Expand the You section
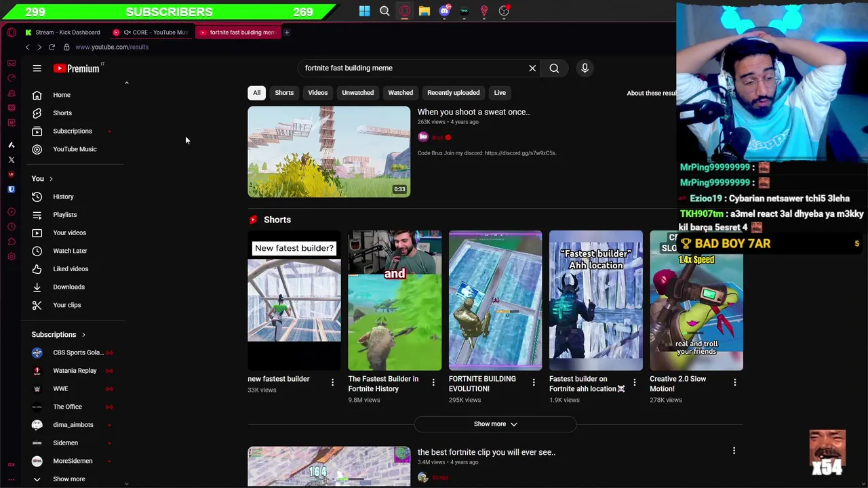 tap(42, 179)
